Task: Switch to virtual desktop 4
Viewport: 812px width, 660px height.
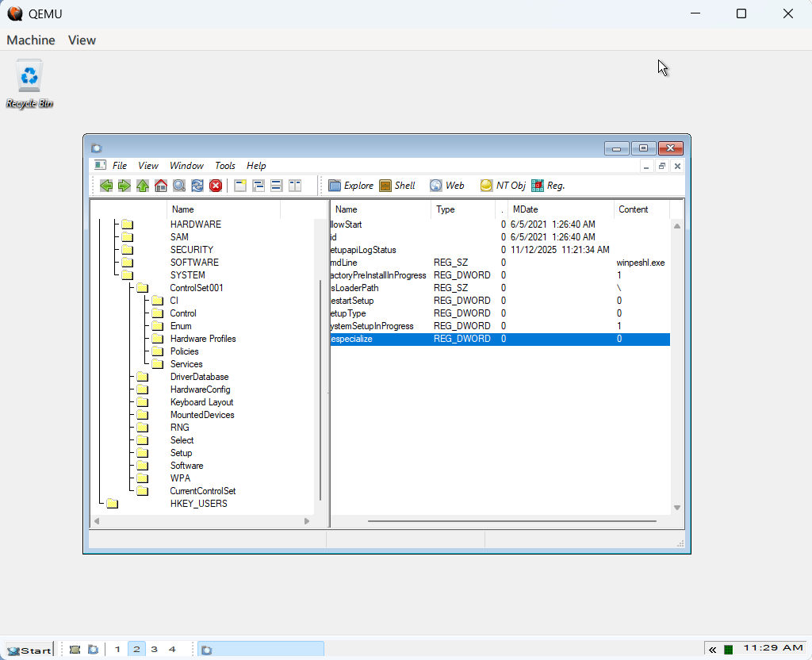Action: tap(172, 649)
